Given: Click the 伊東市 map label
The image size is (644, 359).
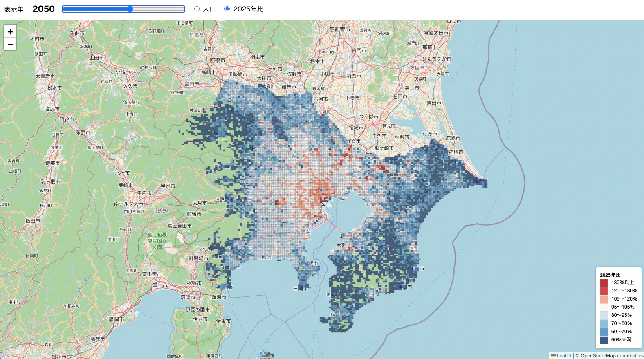Looking at the screenshot, I should click(223, 321).
